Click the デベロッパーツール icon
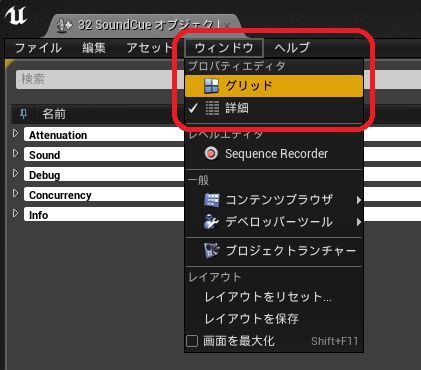The image size is (421, 370). click(211, 222)
